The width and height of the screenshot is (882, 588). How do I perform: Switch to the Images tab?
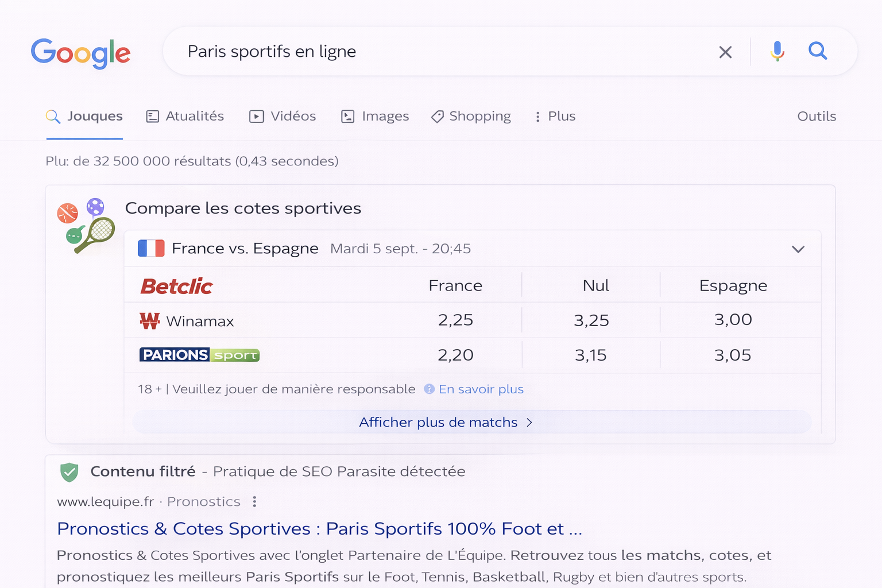point(375,117)
